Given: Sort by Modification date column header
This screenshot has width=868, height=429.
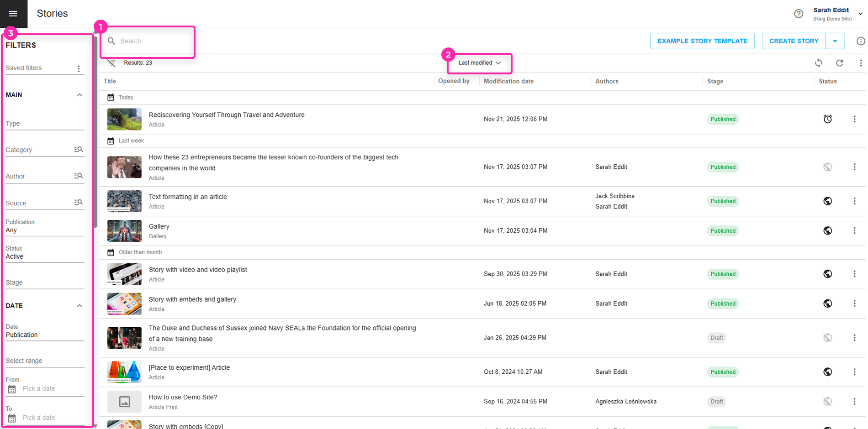Looking at the screenshot, I should pos(508,81).
